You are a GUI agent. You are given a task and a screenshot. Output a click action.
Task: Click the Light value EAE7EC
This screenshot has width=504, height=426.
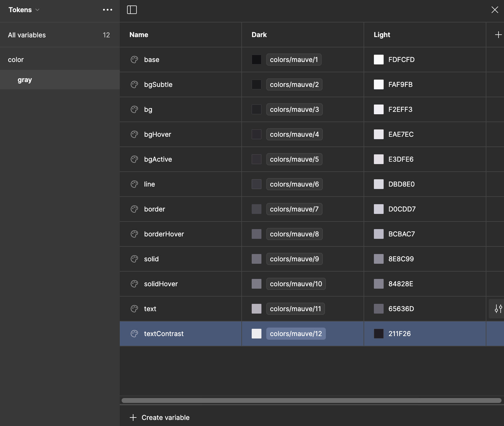point(401,134)
